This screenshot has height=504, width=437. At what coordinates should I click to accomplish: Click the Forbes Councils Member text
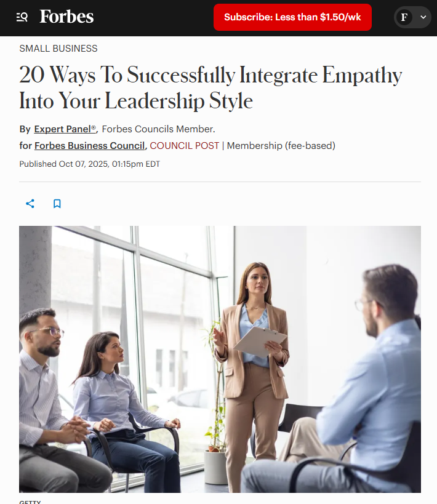[x=159, y=129]
